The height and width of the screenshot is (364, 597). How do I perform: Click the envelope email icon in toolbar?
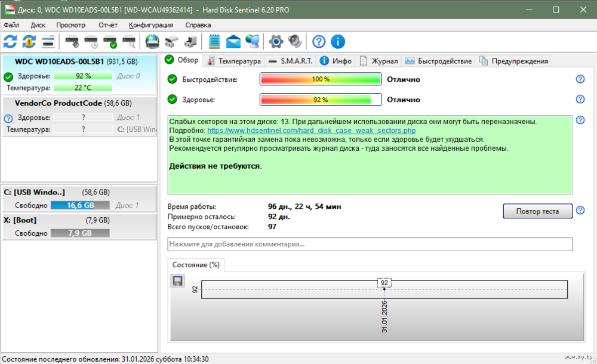click(x=233, y=41)
